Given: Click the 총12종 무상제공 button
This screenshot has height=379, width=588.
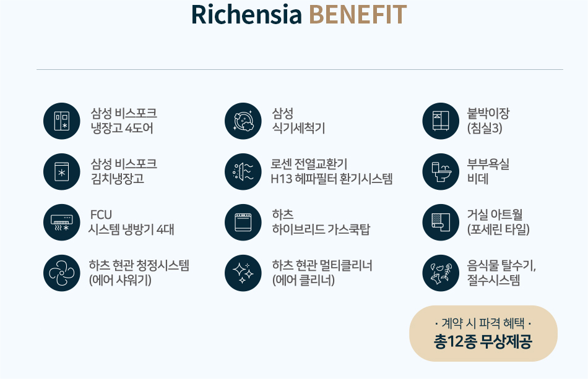Looking at the screenshot, I should click(x=483, y=334).
